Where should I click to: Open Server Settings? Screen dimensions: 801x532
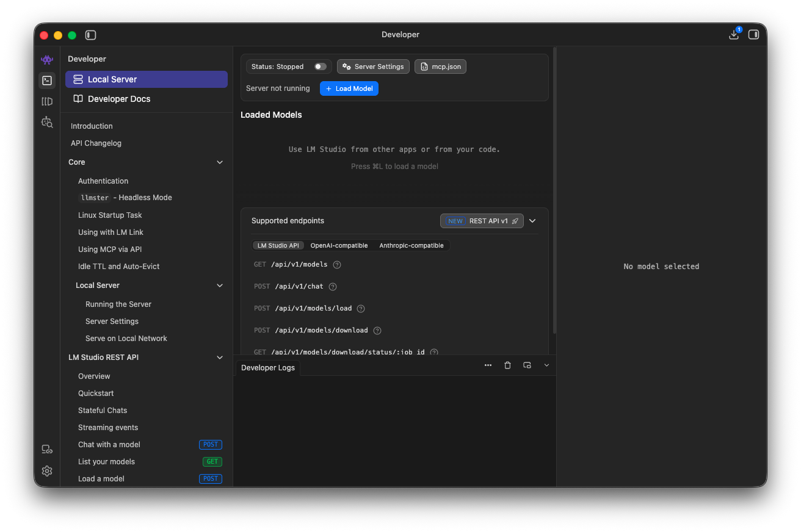pos(373,66)
